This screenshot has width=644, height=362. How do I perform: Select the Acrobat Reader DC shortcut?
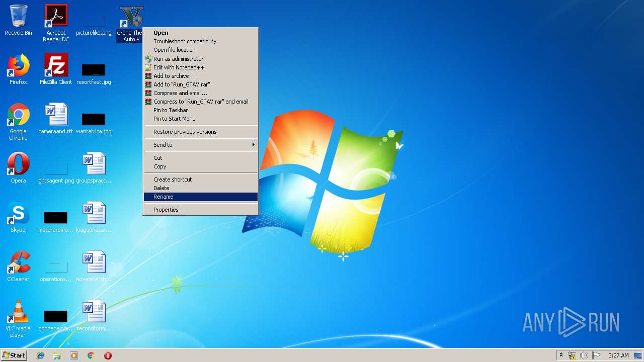56,23
